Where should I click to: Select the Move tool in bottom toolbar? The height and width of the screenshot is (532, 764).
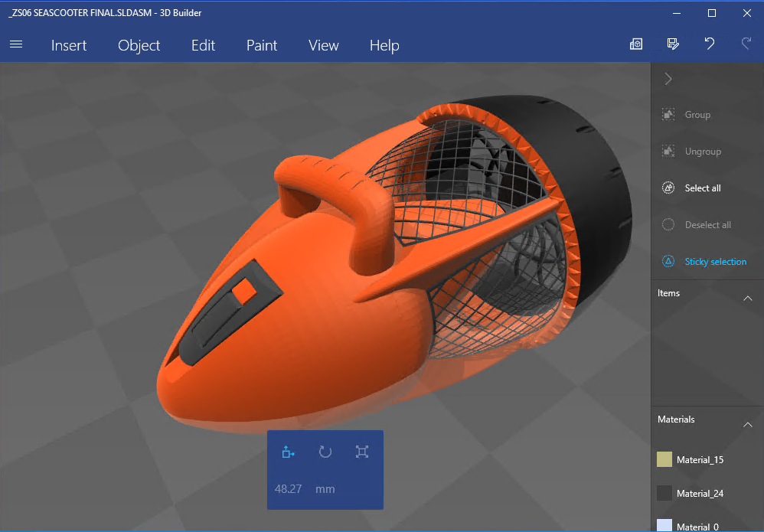click(x=288, y=452)
